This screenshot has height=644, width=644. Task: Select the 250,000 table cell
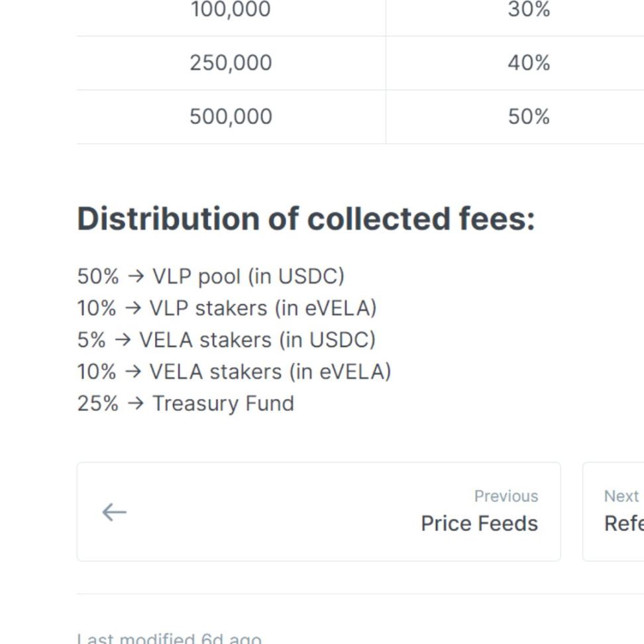tap(231, 63)
